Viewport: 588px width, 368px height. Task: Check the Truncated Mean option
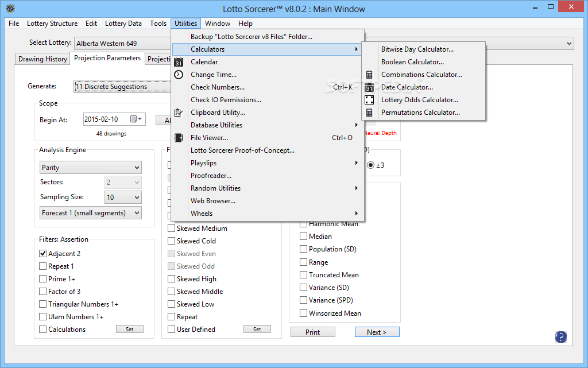[x=303, y=275]
